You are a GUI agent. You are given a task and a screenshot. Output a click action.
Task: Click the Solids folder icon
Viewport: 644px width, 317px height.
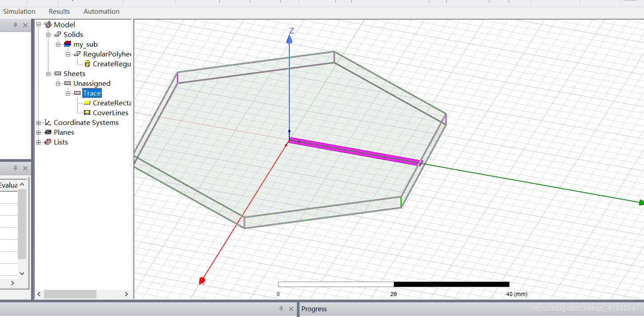(58, 34)
